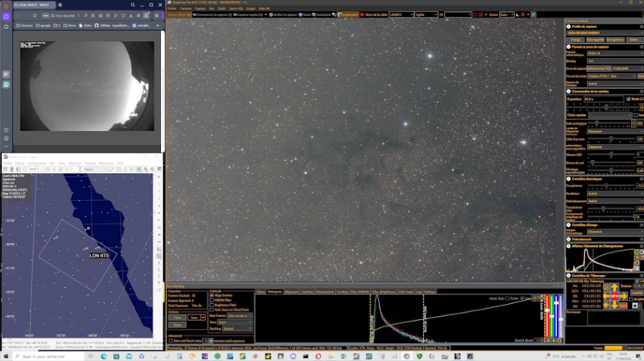Viewport: 644px width, 361px height.
Task: Toggle Align Frames checkbox
Action: coord(212,295)
